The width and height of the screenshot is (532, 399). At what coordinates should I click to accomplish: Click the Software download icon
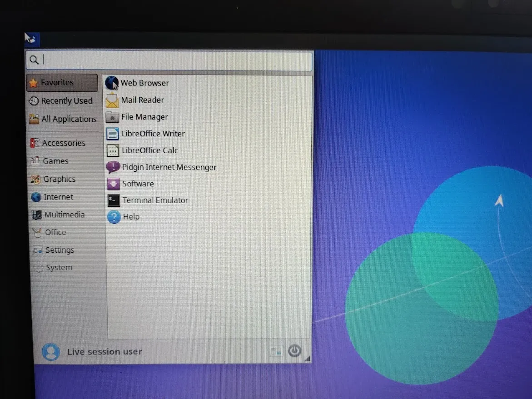(113, 184)
